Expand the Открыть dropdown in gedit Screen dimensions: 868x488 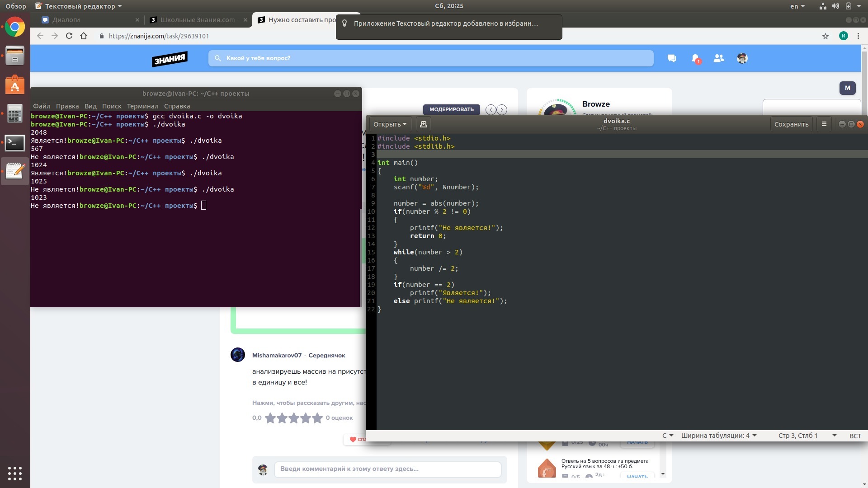coord(390,124)
